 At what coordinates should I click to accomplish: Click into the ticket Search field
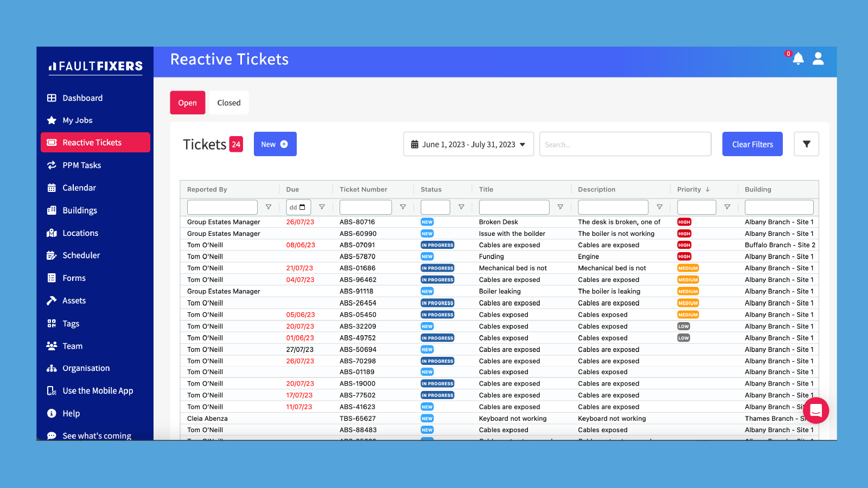[x=625, y=144]
